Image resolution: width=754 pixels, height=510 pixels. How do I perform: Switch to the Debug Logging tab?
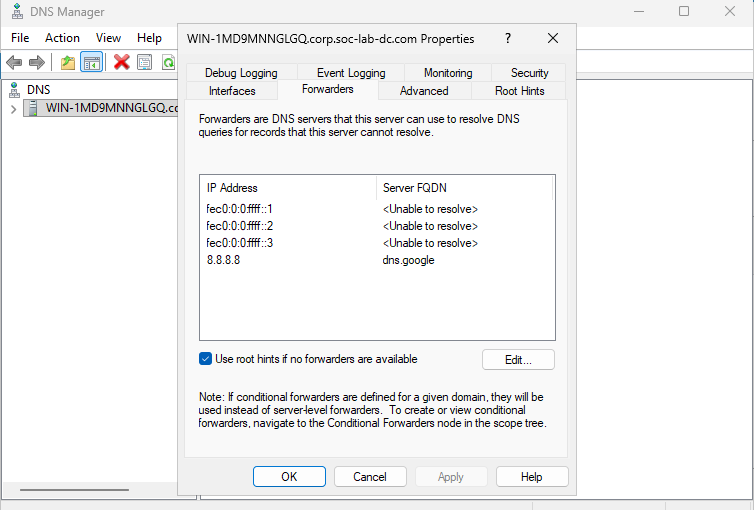(x=241, y=73)
